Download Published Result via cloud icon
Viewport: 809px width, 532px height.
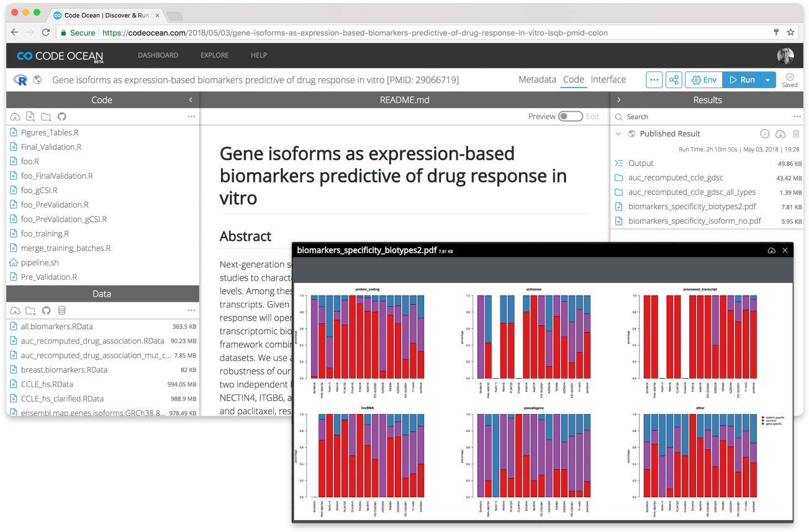pos(780,134)
